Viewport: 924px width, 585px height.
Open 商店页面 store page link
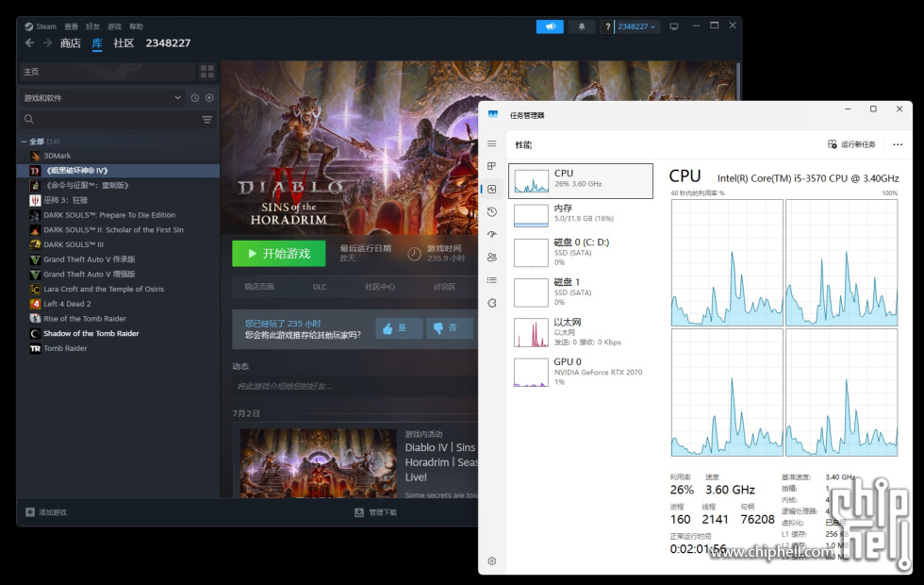point(259,287)
